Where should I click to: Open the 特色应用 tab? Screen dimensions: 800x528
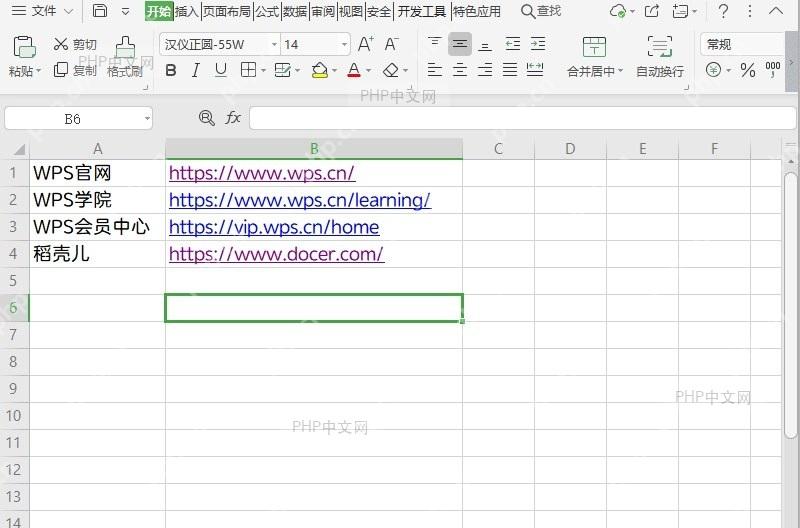(x=477, y=11)
